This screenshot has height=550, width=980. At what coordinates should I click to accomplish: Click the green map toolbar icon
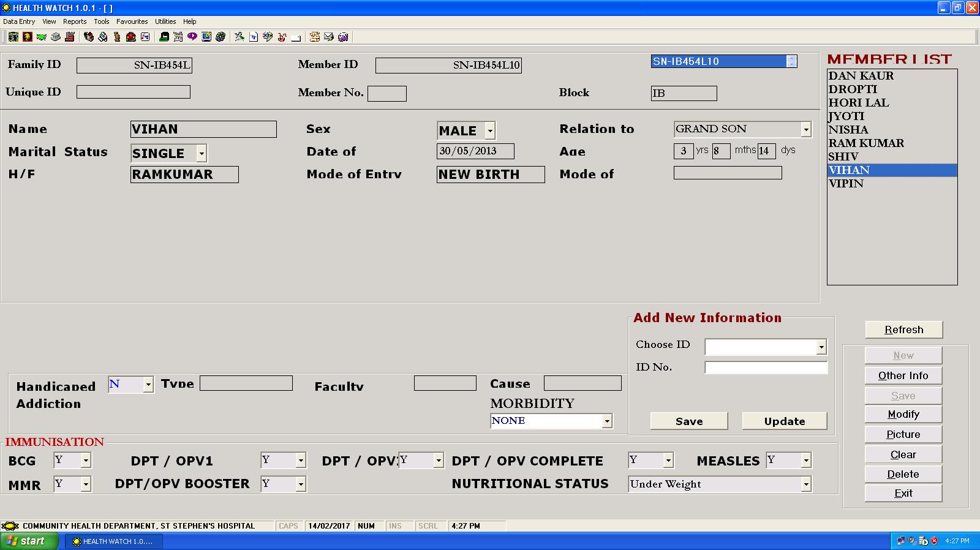41,37
